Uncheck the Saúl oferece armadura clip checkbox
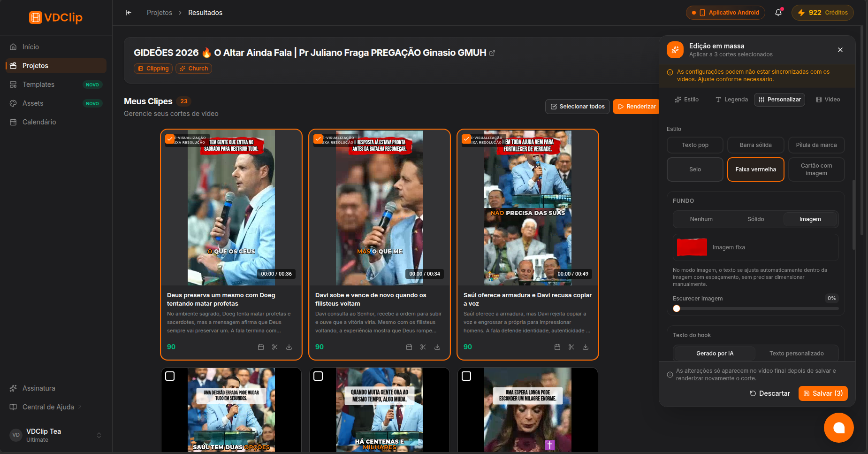This screenshot has width=868, height=454. coord(466,139)
